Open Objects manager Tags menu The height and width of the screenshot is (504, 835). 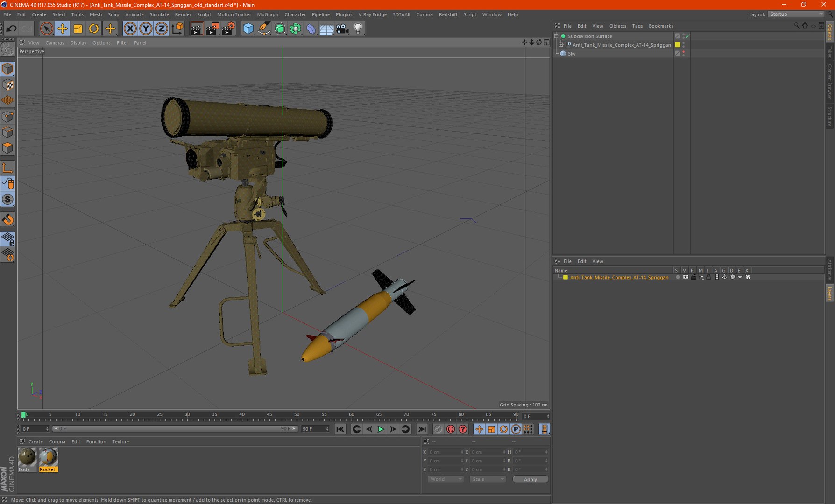637,26
